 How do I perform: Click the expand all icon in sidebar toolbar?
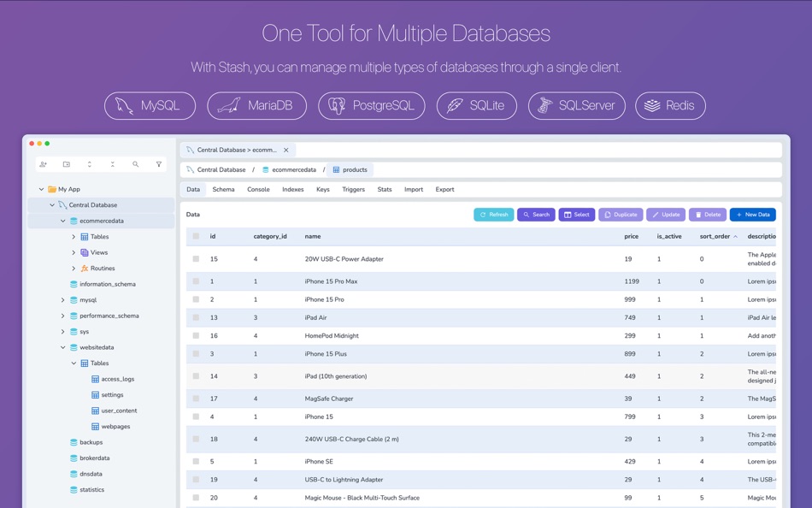click(x=89, y=164)
